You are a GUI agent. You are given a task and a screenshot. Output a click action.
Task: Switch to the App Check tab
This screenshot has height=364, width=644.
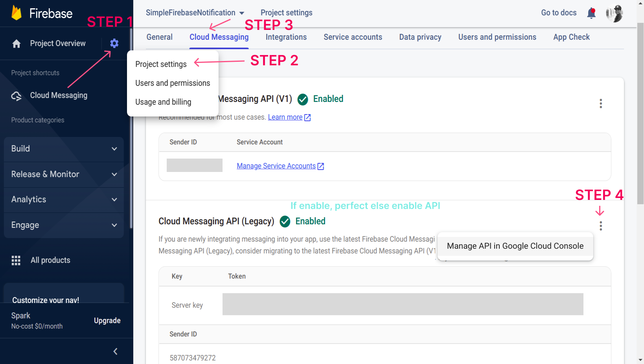(x=572, y=37)
